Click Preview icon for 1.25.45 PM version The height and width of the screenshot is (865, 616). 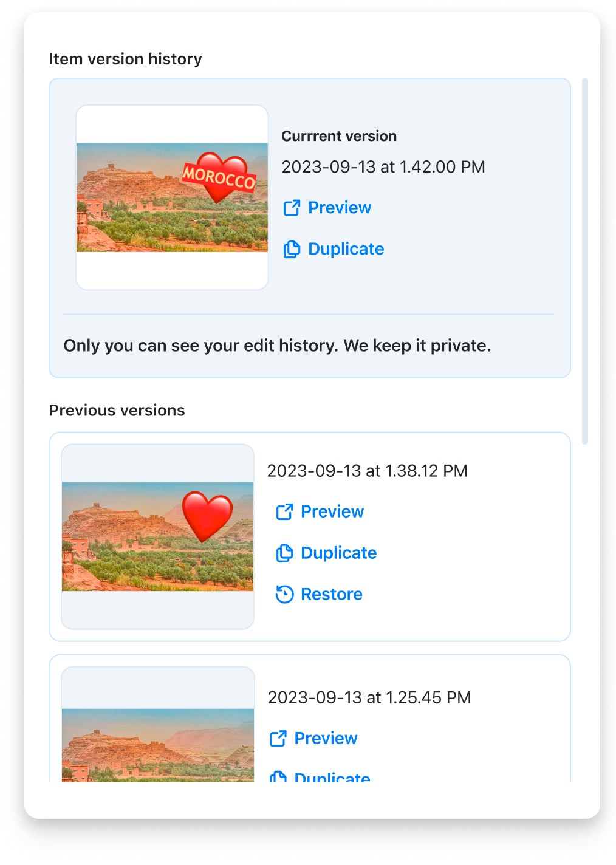[x=278, y=739]
